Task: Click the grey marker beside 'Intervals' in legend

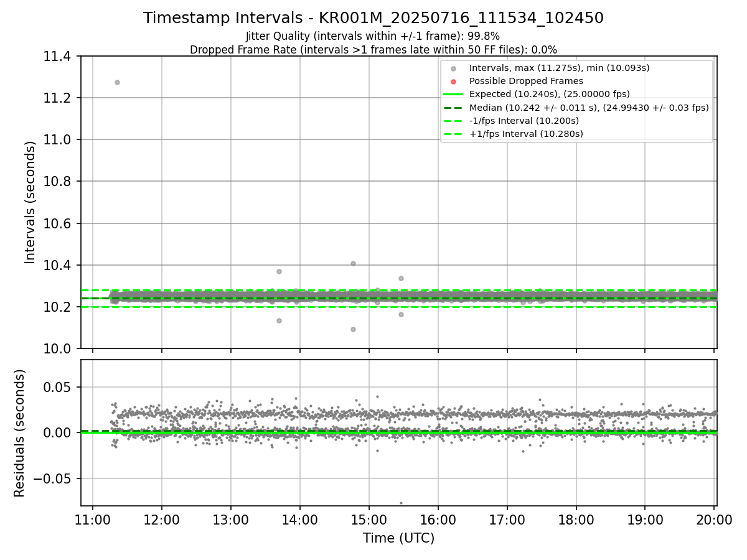Action: pos(454,68)
